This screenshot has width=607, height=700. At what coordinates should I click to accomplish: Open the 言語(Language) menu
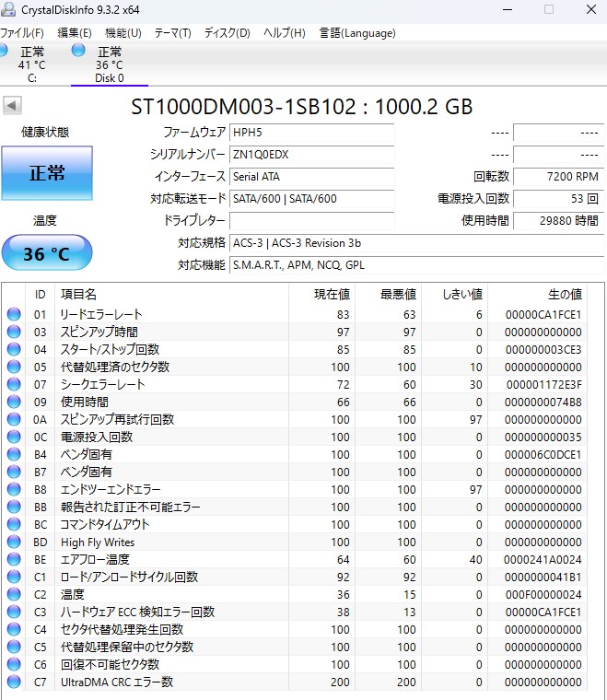click(x=357, y=33)
